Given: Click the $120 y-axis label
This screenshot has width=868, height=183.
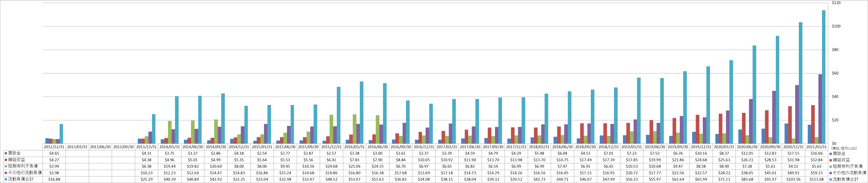Looking at the screenshot, I should tap(836, 3).
